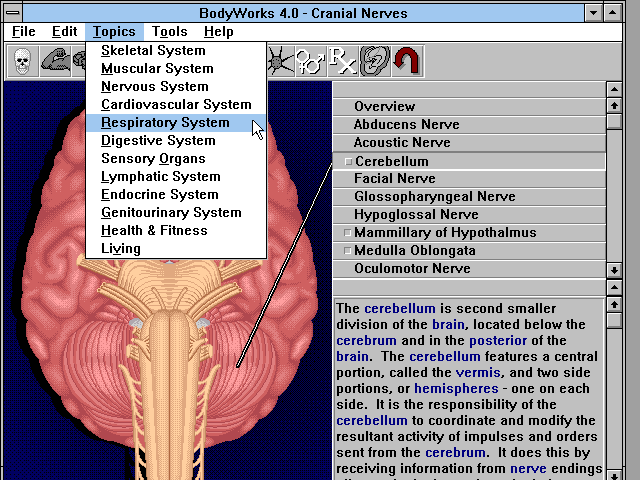Click the skull Skeletal System toolbar icon
This screenshot has width=640, height=480.
point(21,62)
